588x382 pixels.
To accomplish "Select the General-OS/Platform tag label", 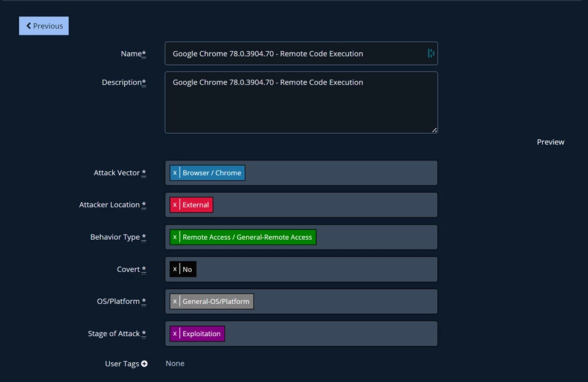I will (216, 301).
